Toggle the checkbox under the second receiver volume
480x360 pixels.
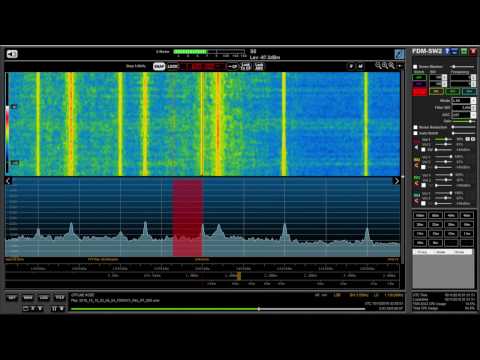pyautogui.click(x=423, y=167)
